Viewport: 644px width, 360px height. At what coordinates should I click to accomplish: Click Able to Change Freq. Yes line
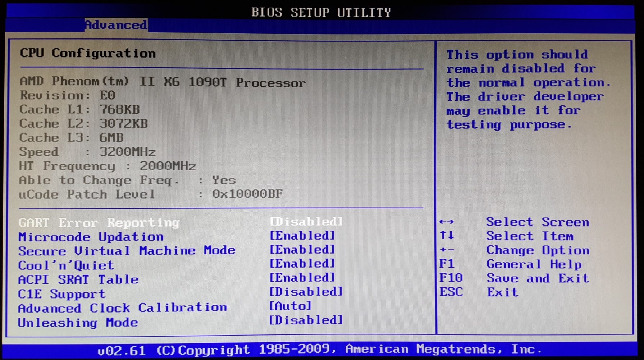click(x=128, y=180)
